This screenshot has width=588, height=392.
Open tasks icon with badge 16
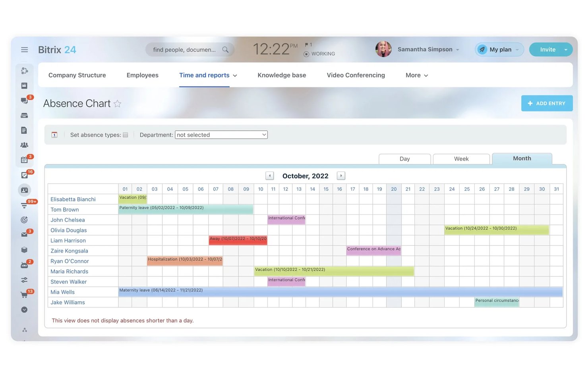coord(24,175)
